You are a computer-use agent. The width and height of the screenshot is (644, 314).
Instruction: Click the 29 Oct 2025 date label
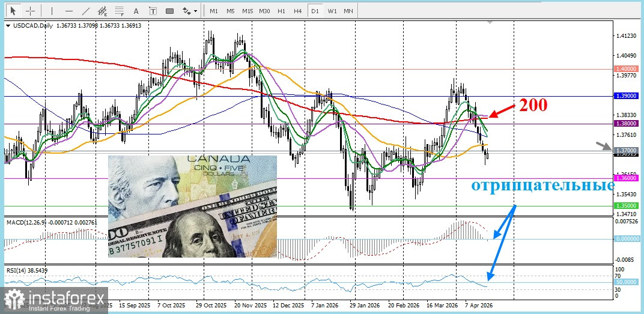(211, 306)
